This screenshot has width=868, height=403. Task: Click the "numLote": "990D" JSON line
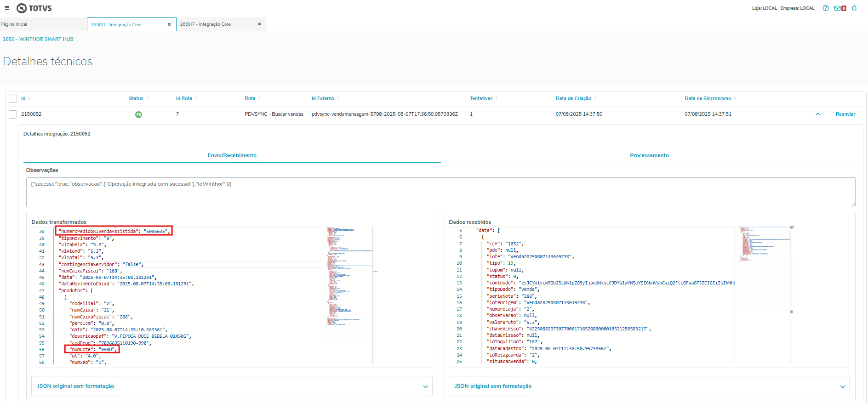point(92,350)
